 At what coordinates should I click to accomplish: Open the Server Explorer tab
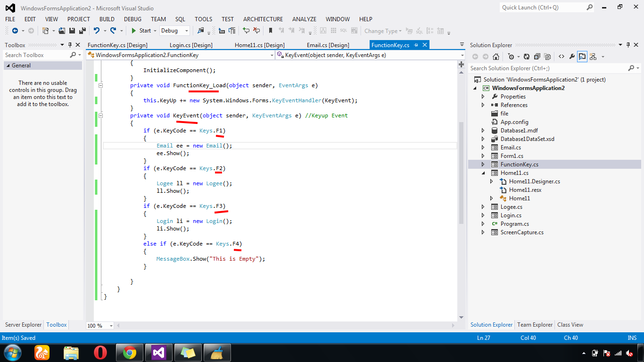coord(24,325)
